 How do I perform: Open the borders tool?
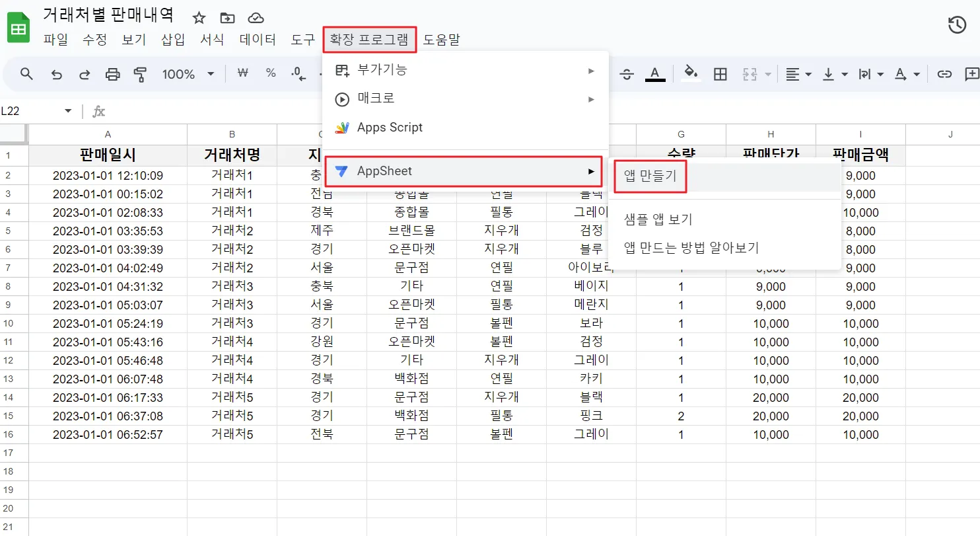pyautogui.click(x=720, y=74)
